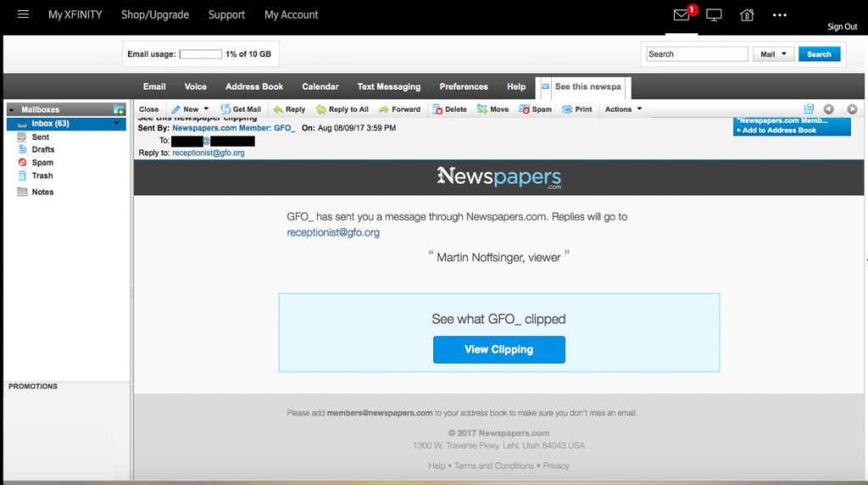Open the Mail search scope dropdown

pyautogui.click(x=773, y=54)
